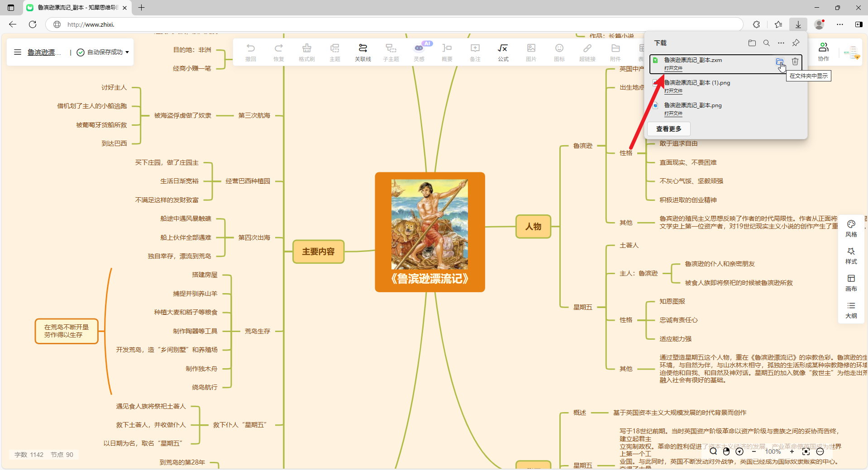Open the AI Inspiration (灵感) tool
868x470 pixels.
point(419,52)
